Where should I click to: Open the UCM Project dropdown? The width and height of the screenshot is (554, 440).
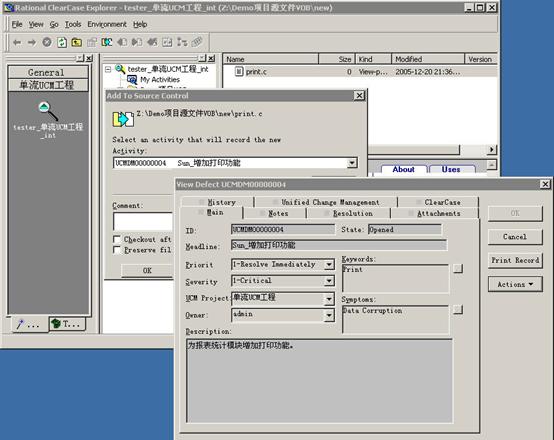click(x=329, y=299)
